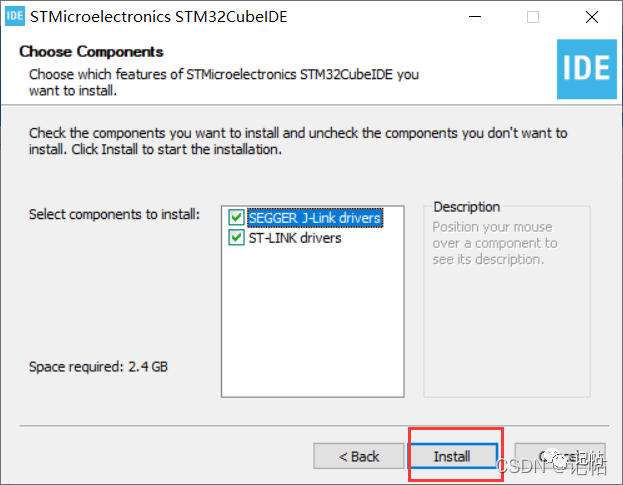
Task: Click the STMicroelectronics STM32CubeIDE window title
Action: [x=159, y=17]
